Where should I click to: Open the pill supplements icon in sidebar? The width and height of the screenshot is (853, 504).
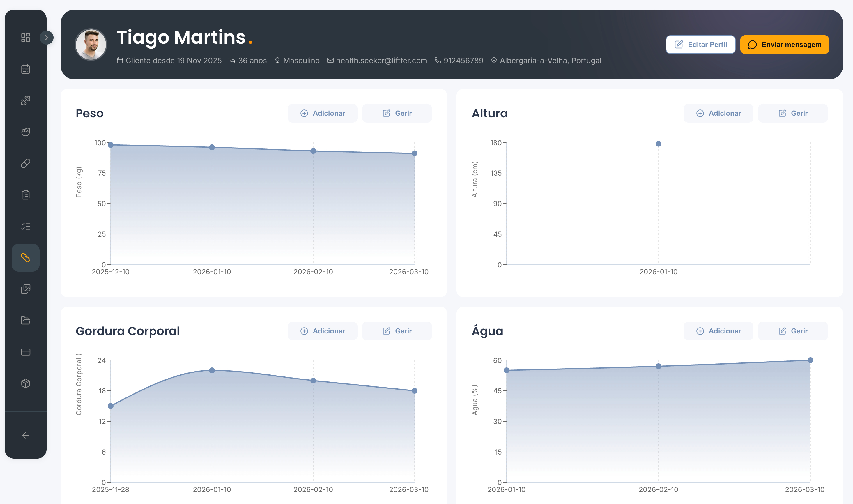(25, 163)
